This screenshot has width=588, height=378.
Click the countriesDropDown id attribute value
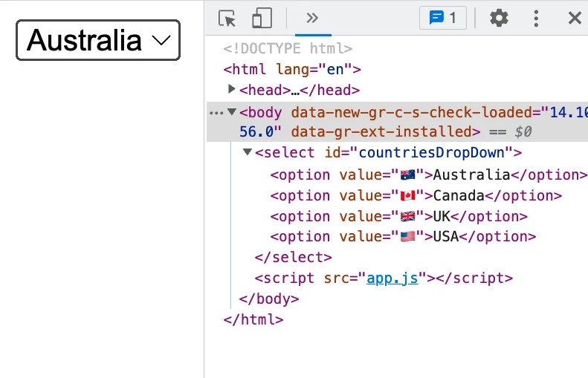click(x=432, y=153)
